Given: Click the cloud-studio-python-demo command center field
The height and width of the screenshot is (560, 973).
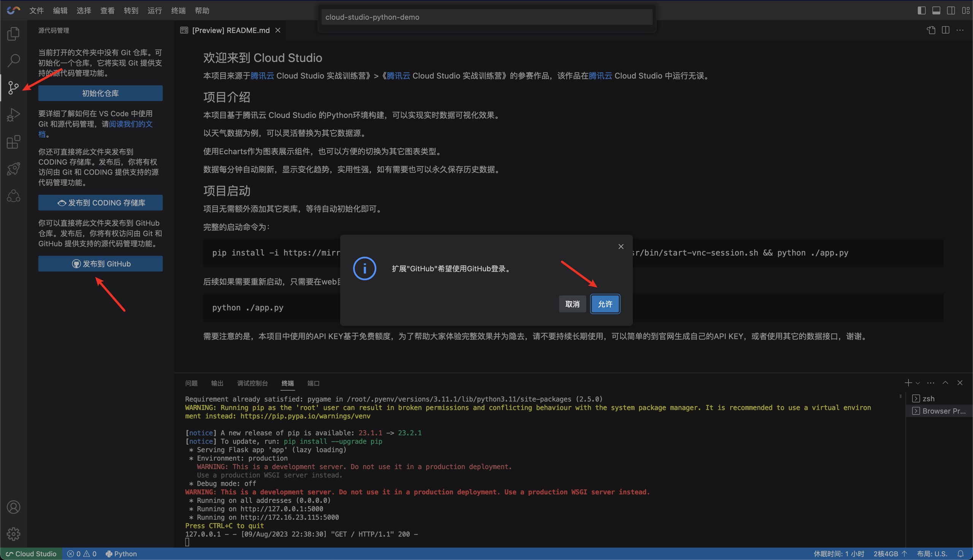Looking at the screenshot, I should click(x=487, y=17).
